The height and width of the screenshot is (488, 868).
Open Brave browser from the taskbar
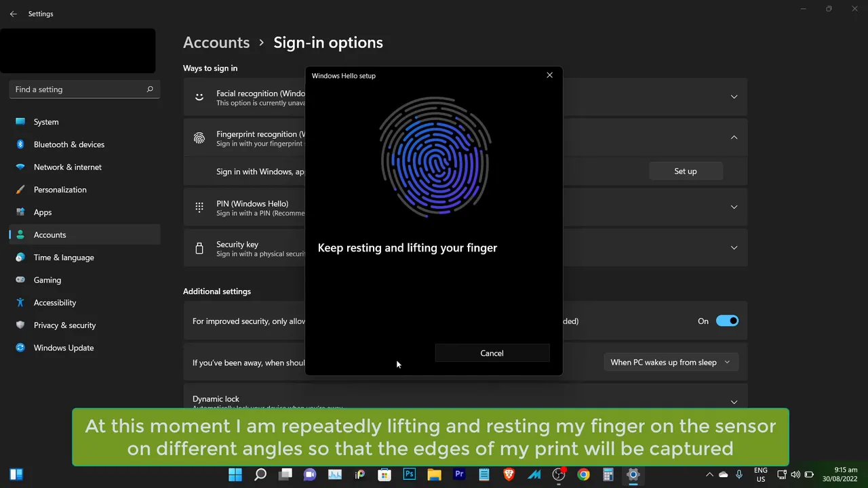point(509,474)
